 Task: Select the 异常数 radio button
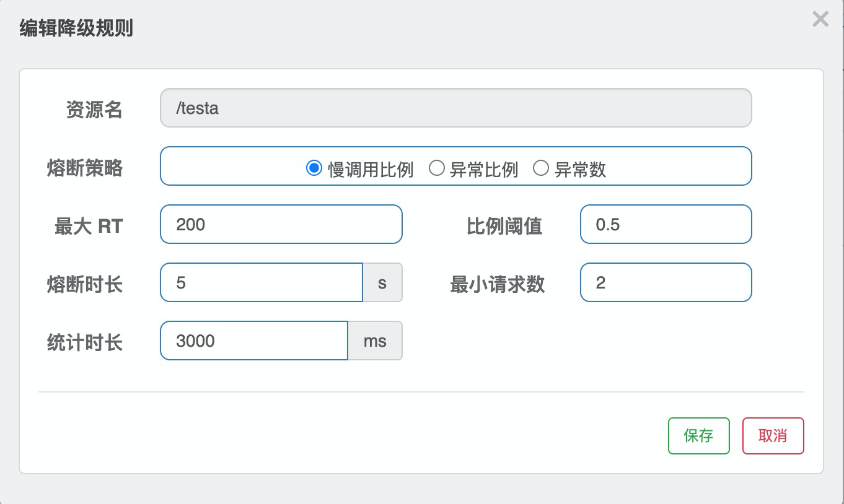coord(541,168)
